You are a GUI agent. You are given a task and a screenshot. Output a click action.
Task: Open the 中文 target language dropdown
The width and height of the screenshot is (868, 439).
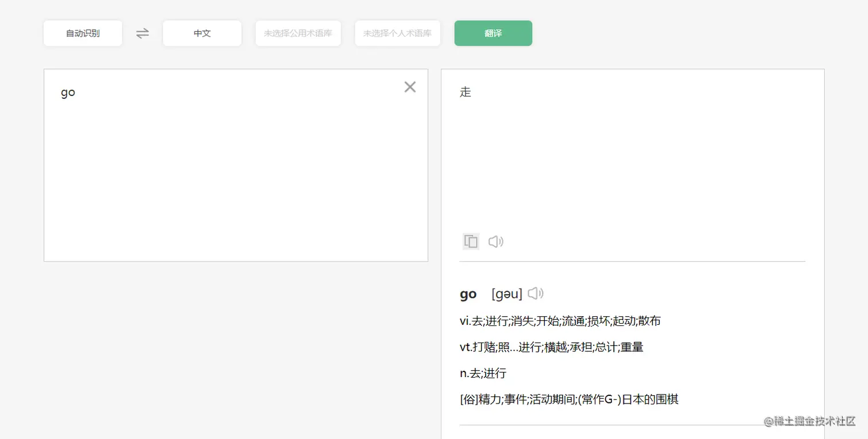(x=202, y=33)
